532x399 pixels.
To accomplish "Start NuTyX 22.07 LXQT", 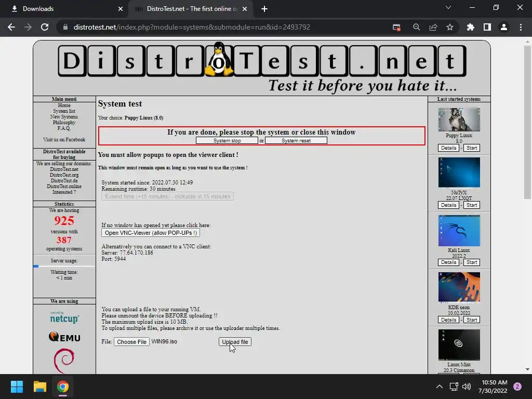I will pyautogui.click(x=471, y=205).
